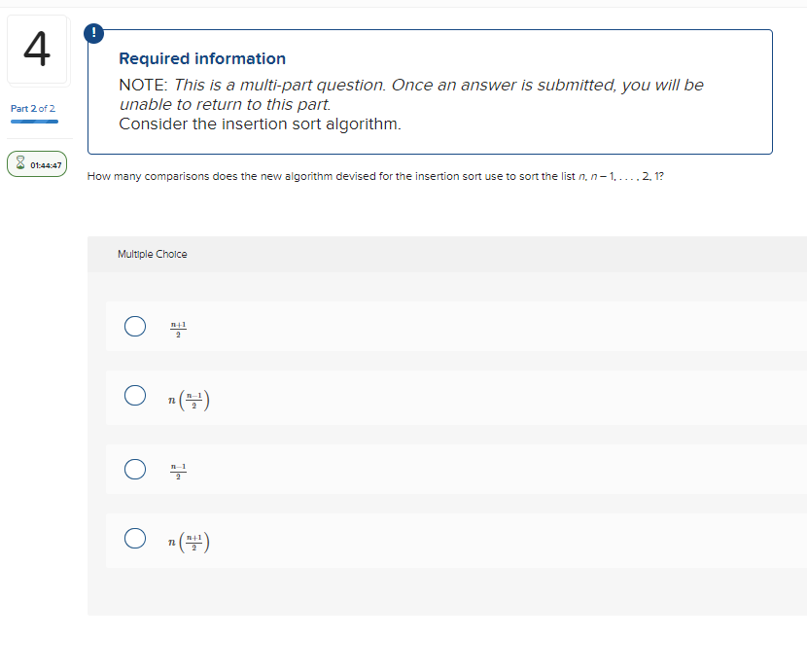Click the alert badge on the Required information box
The image size is (807, 672).
click(93, 32)
